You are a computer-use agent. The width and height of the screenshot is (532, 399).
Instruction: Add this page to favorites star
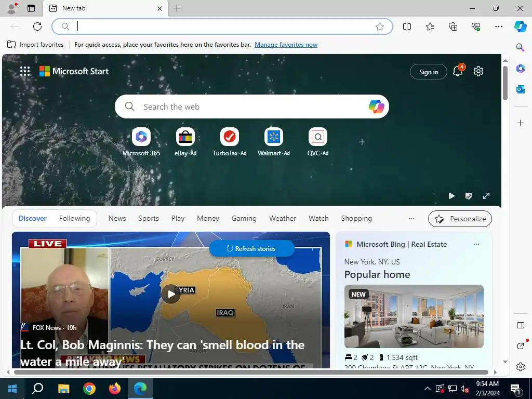click(380, 26)
